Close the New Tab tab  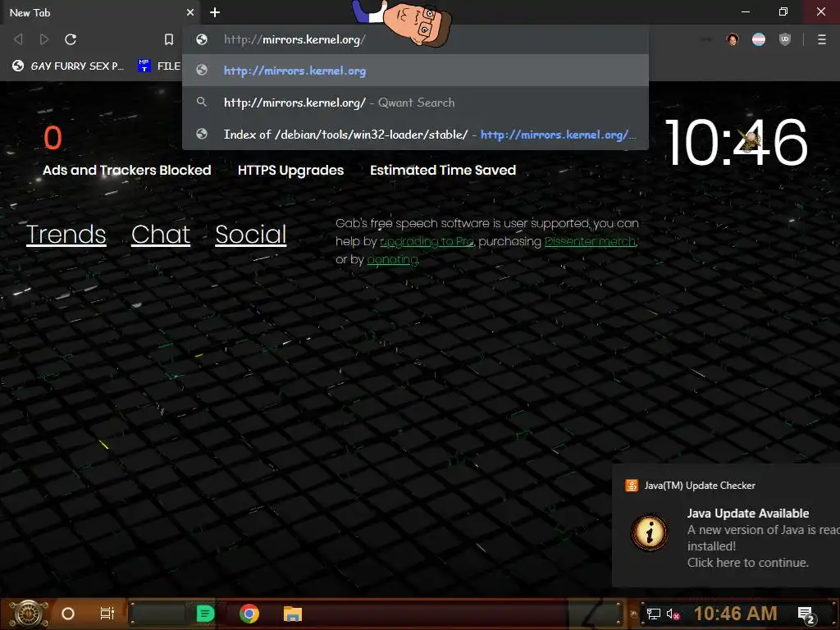pos(190,12)
